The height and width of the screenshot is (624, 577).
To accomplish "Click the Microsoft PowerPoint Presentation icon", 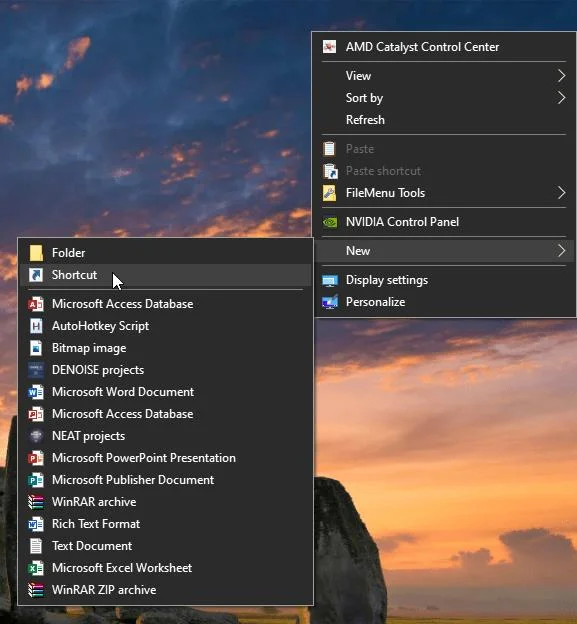I will click(36, 458).
